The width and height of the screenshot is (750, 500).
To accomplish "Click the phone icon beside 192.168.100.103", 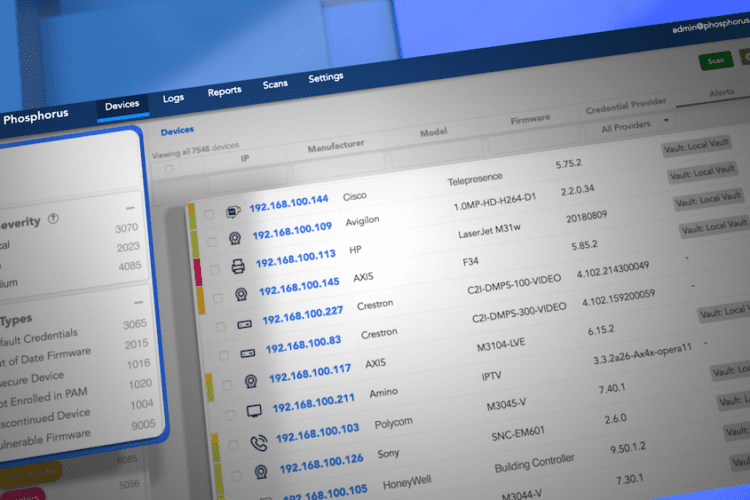I will coord(256,443).
